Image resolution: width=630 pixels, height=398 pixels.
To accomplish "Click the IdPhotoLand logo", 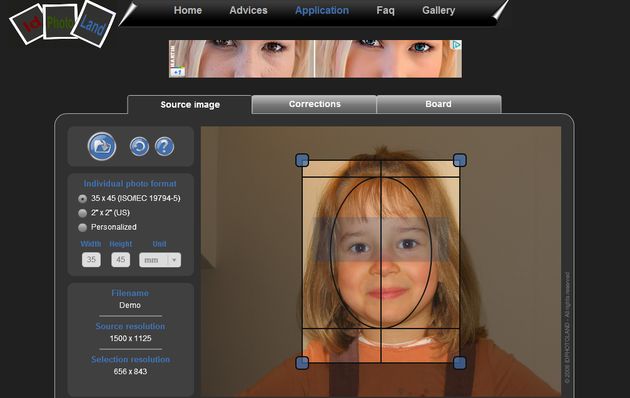I will [x=62, y=23].
